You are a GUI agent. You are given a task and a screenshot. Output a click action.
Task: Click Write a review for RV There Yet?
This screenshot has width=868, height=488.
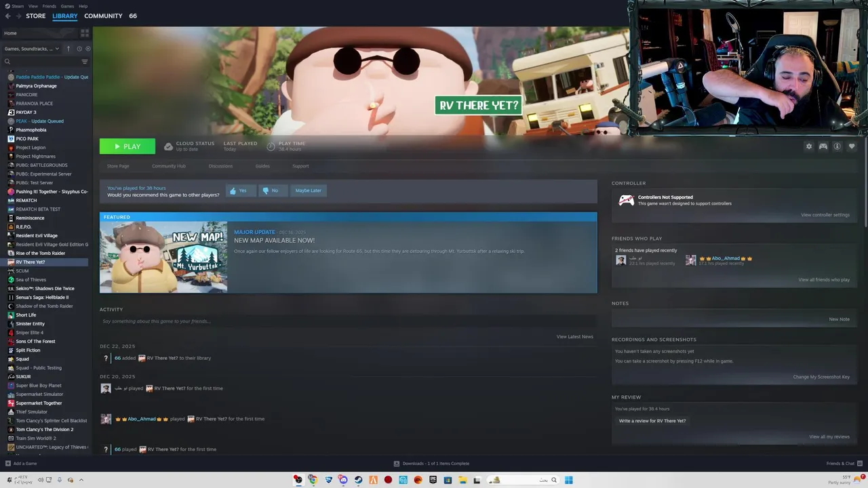point(652,421)
